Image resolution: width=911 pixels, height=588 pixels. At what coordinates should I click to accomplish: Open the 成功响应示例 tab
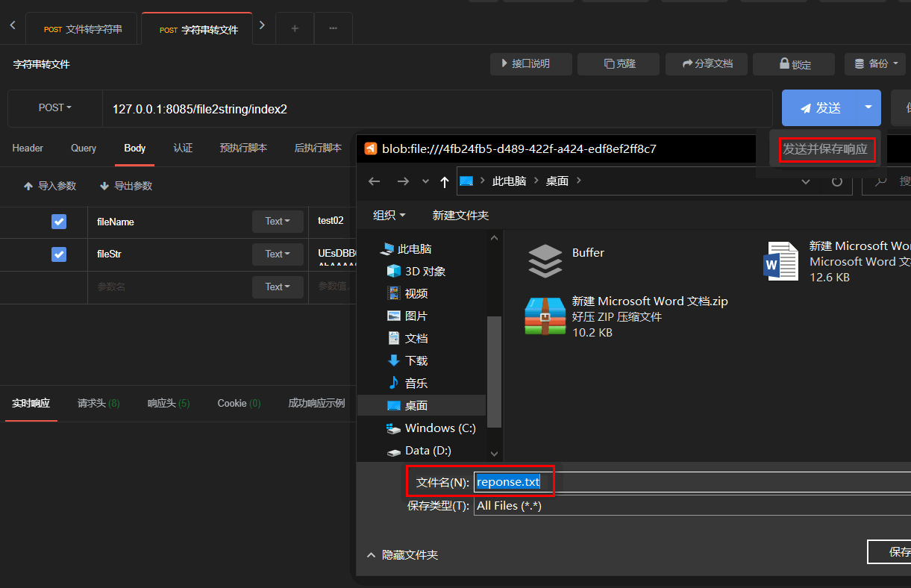point(316,404)
